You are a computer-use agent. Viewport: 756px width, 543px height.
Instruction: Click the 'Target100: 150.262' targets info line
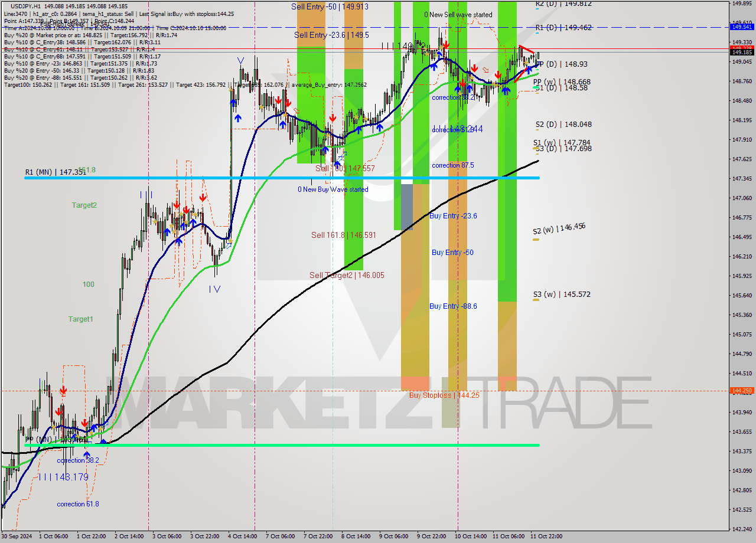coord(185,84)
